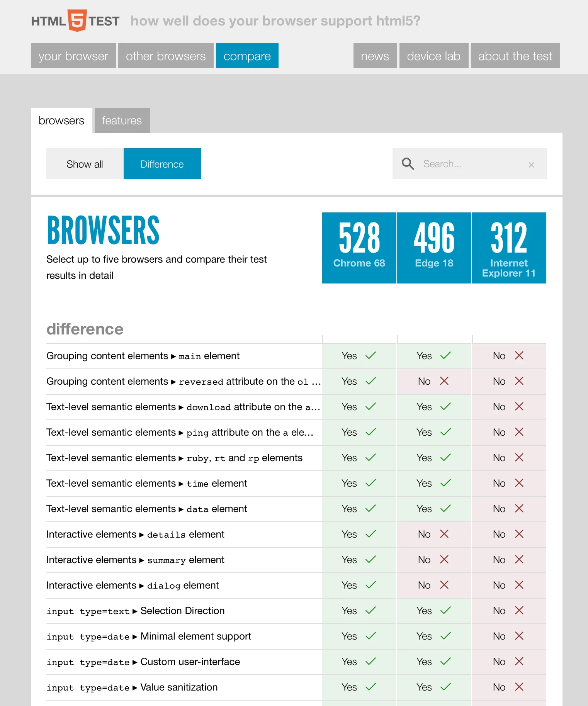
Task: Click the 'dialog element' row label
Action: tap(133, 585)
